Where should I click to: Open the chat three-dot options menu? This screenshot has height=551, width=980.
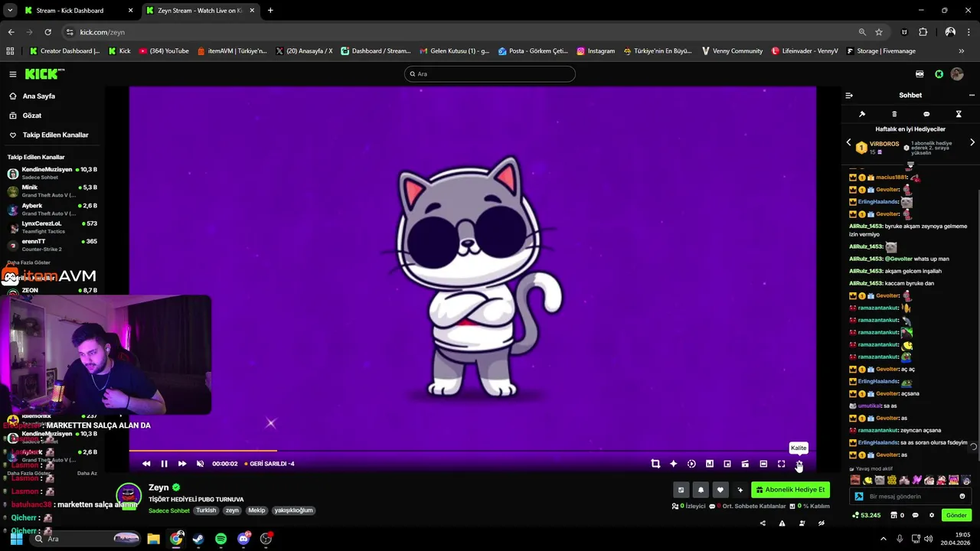click(x=972, y=96)
